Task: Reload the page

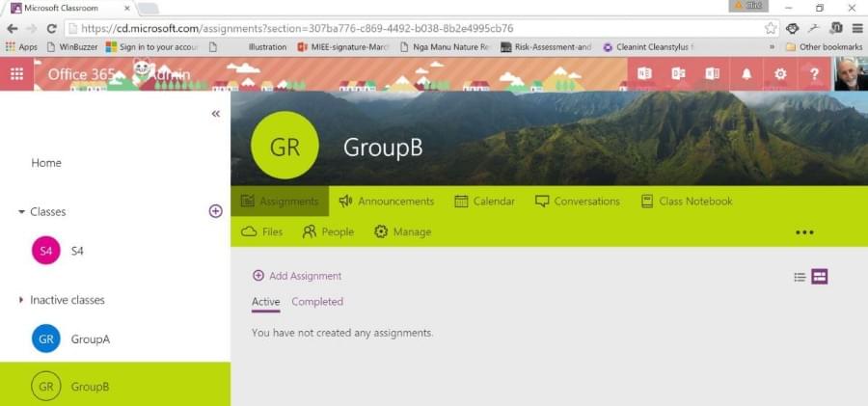Action: coord(51,28)
